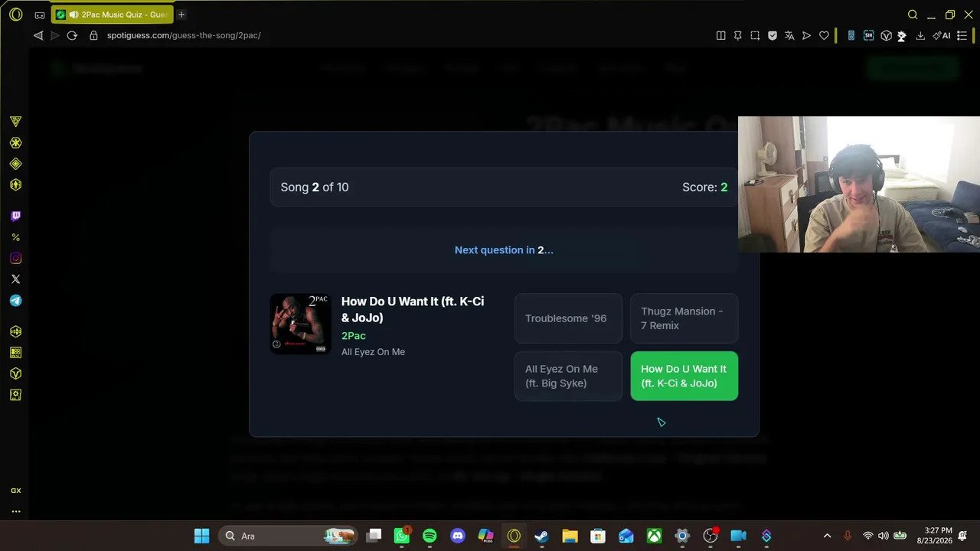
Task: Open the Aria AI button
Action: coord(942,35)
